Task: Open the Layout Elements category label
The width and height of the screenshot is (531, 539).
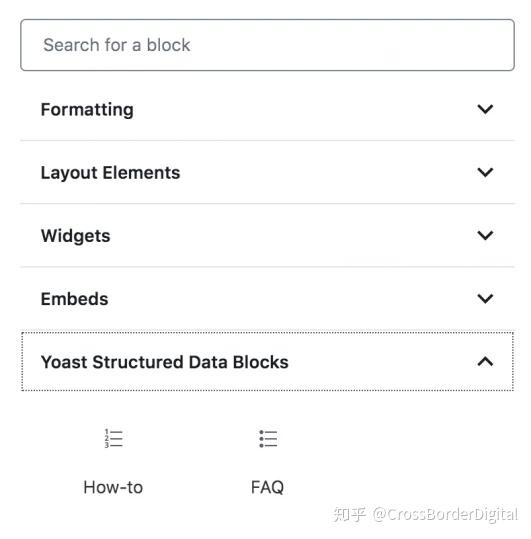Action: point(110,173)
